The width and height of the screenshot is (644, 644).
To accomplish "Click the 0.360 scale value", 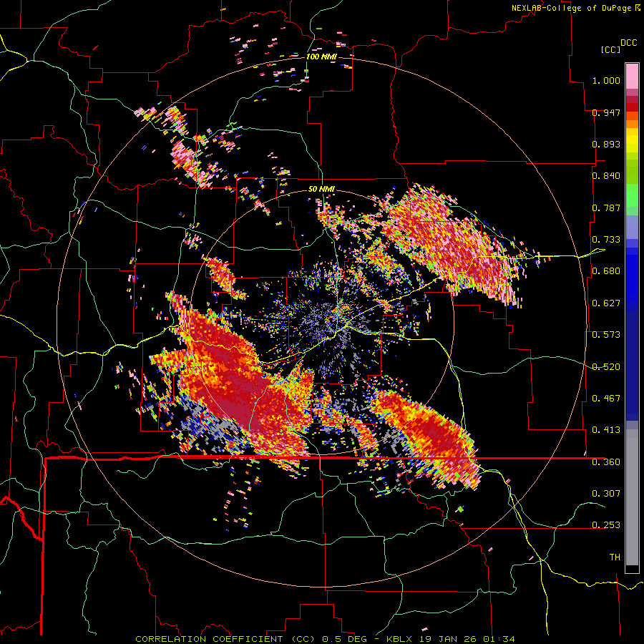I will pyautogui.click(x=606, y=462).
